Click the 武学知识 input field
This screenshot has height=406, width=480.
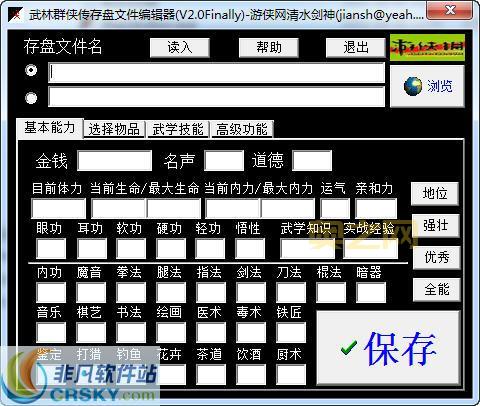coord(307,249)
